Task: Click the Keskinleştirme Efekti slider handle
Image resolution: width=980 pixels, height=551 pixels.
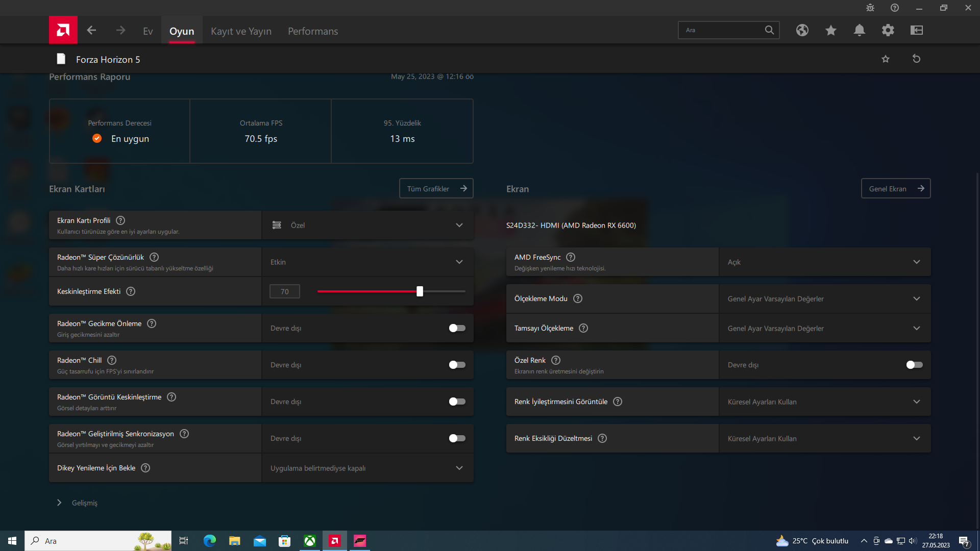Action: pos(420,291)
